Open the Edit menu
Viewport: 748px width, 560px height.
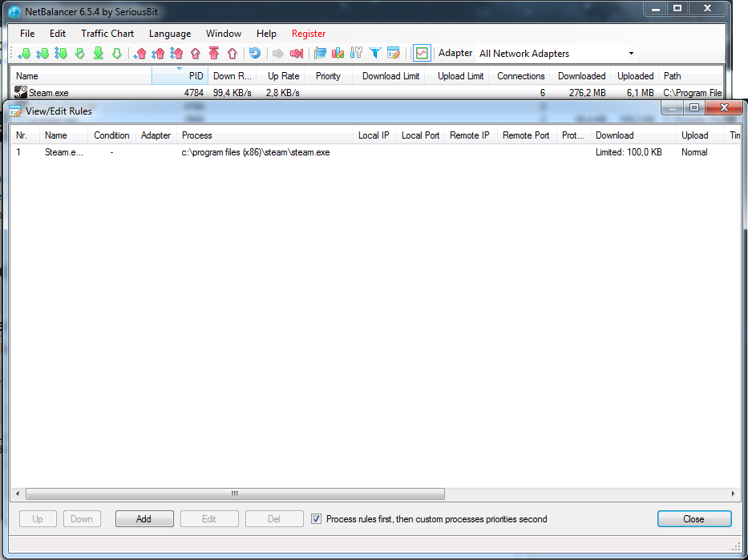click(58, 34)
